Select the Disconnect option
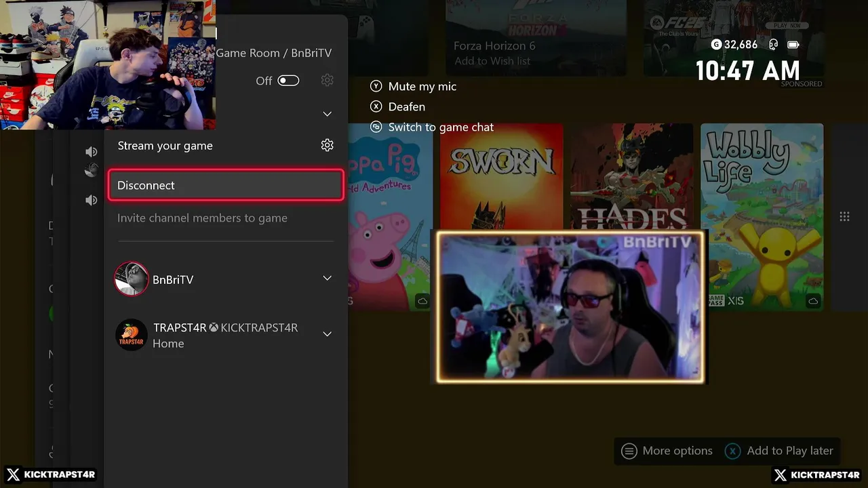Screen dimensions: 868x488 point(226,185)
